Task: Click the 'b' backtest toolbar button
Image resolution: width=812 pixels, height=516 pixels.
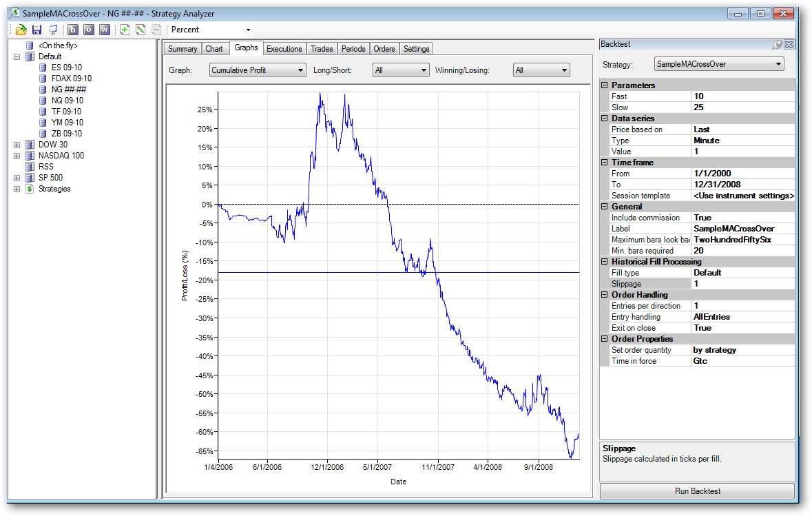Action: tap(73, 30)
